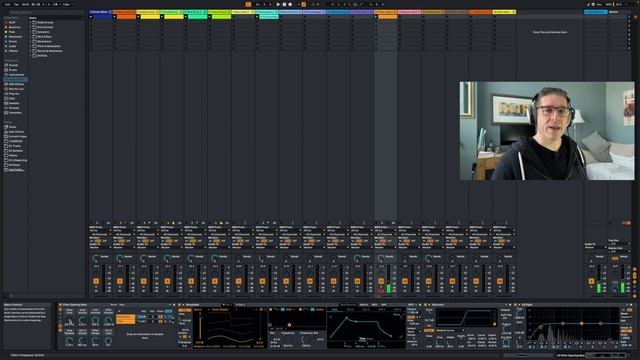Select the highlighted orange EQ Eight band point
The width and height of the screenshot is (640, 360).
tap(582, 323)
